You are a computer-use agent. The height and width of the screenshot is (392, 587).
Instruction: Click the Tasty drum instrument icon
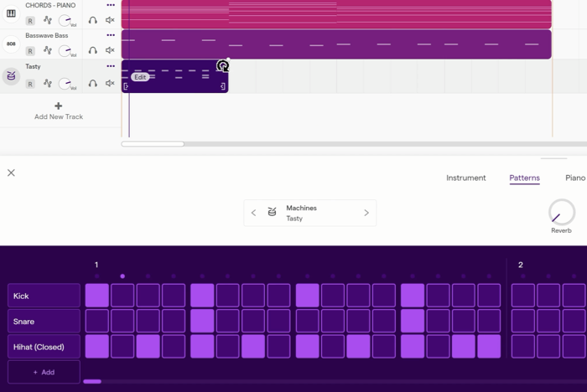pos(11,76)
